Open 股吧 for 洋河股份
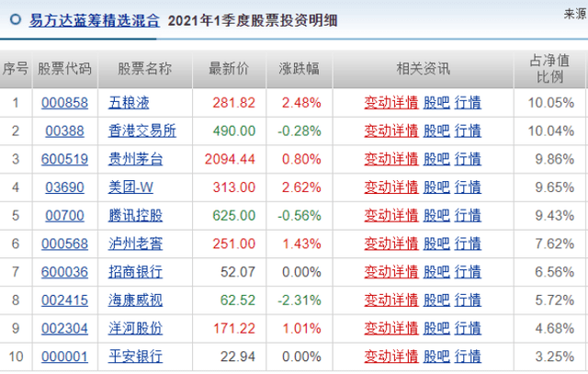 click(x=436, y=328)
